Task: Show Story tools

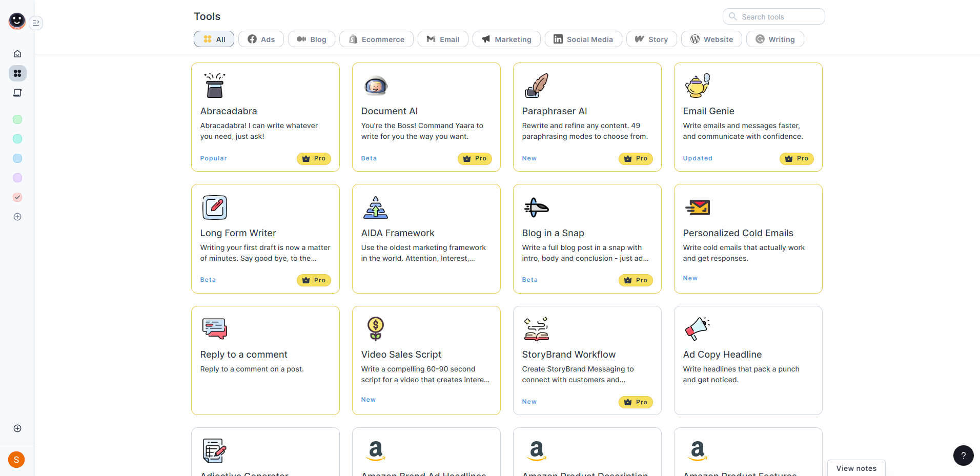Action: tap(651, 39)
